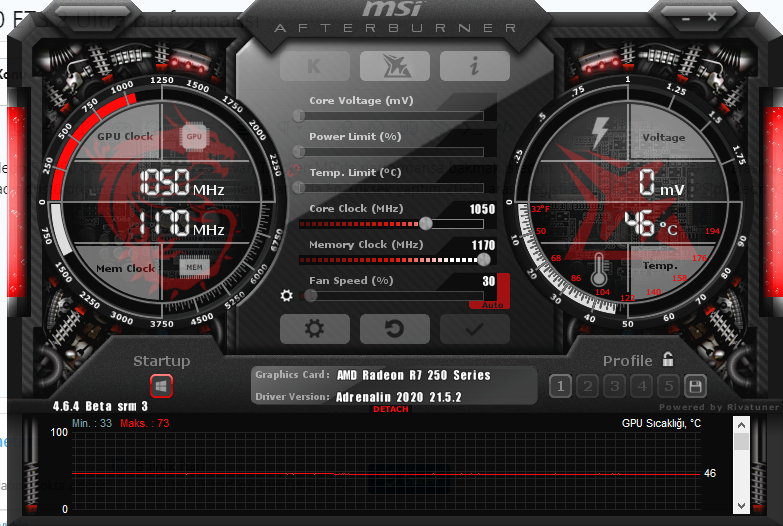The image size is (783, 526).
Task: Click the Core Clock value 1050 field
Action: pos(482,209)
